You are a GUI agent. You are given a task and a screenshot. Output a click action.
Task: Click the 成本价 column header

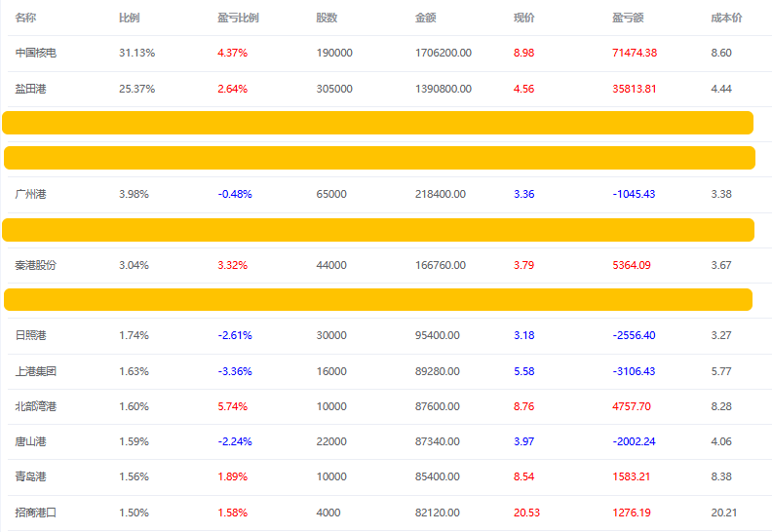727,18
